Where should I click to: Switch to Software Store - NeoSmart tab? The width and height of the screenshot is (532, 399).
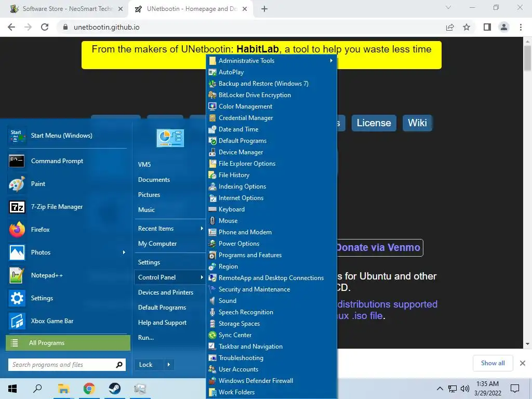(x=66, y=9)
